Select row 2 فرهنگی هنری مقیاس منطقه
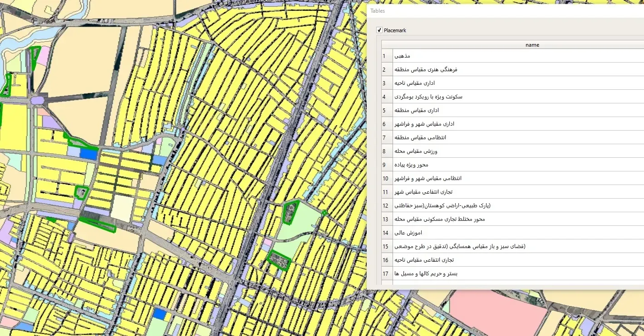The width and height of the screenshot is (644, 336). tap(499, 69)
